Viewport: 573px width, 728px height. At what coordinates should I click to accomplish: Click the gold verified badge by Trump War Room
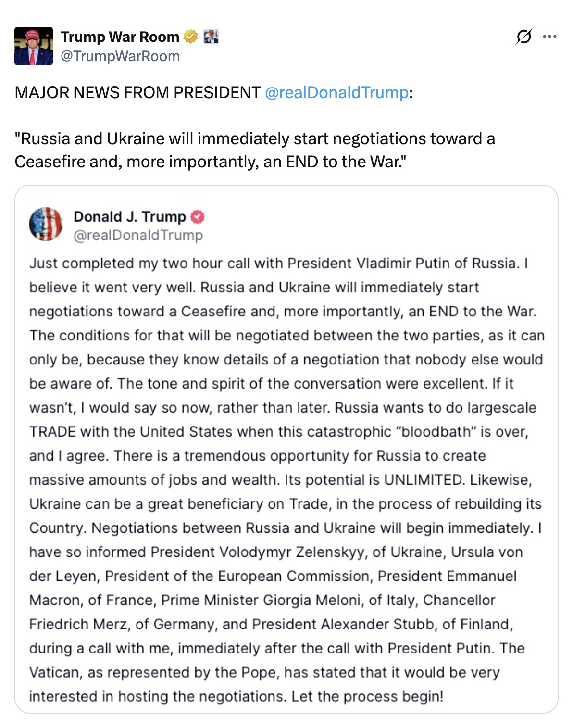(191, 37)
